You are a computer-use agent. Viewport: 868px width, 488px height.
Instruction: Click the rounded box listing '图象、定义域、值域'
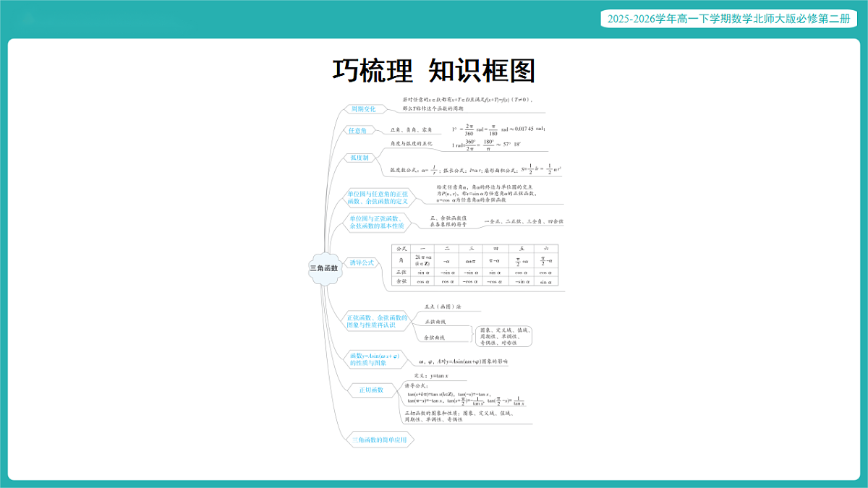[x=503, y=336]
